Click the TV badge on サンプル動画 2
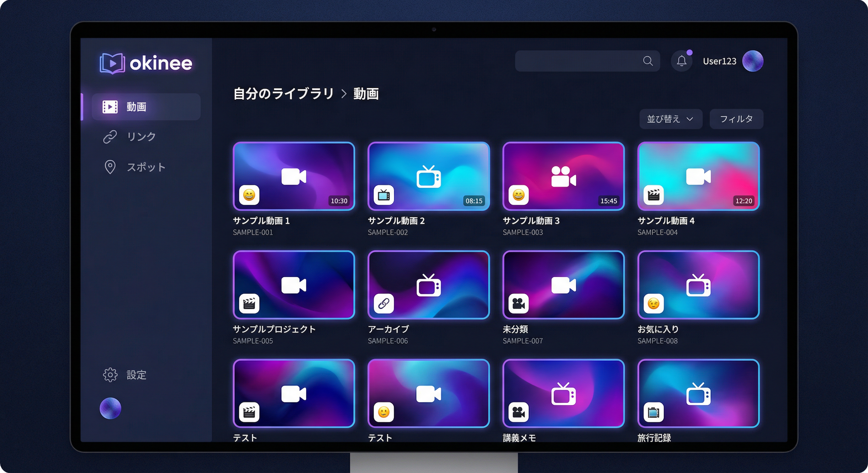868x473 pixels. tap(384, 195)
